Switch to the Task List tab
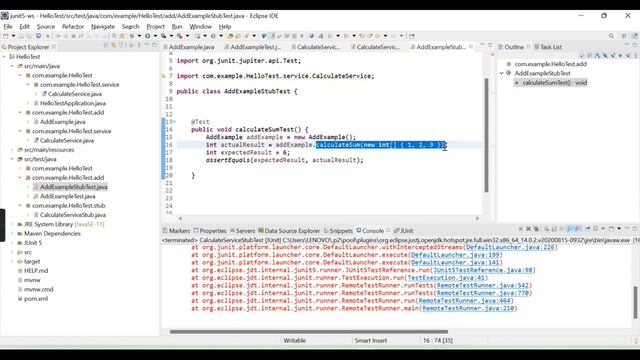This screenshot has width=640, height=360. pos(548,47)
